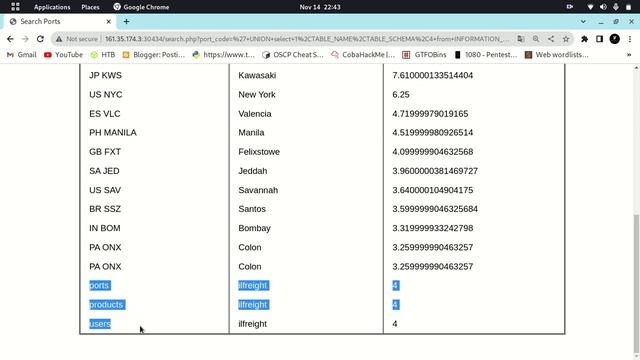The image size is (640, 360).
Task: Click the 3.9600000381469727 value
Action: tap(435, 171)
